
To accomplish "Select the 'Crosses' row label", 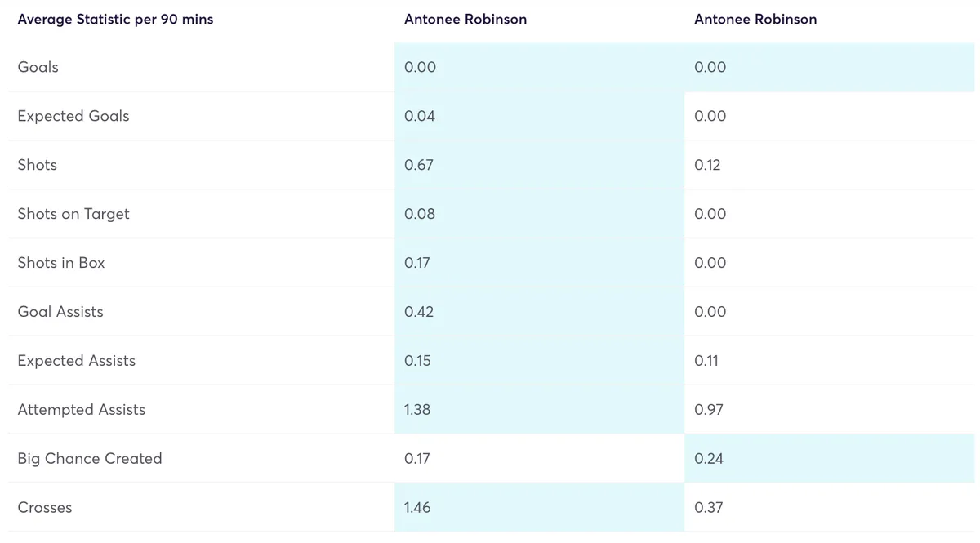I will click(45, 508).
